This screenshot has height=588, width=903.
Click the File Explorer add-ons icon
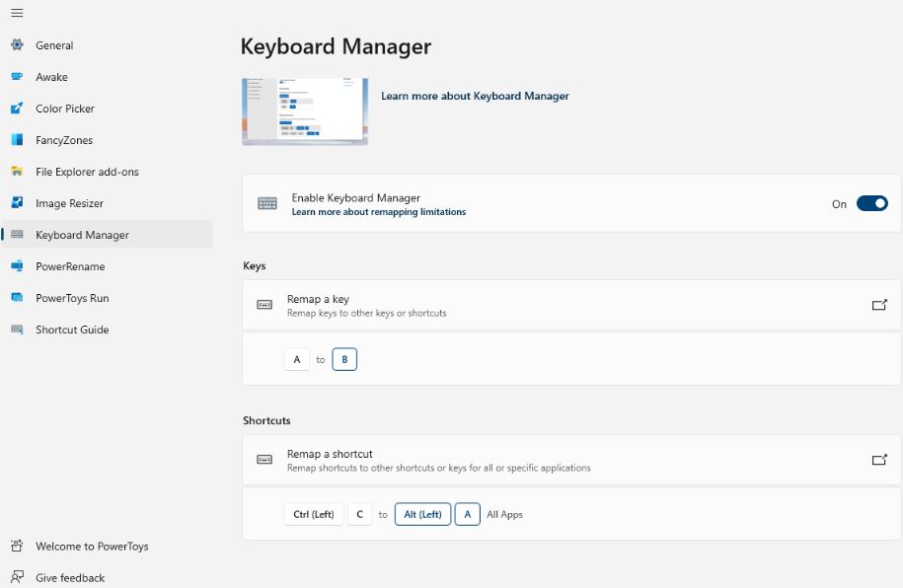click(x=18, y=172)
